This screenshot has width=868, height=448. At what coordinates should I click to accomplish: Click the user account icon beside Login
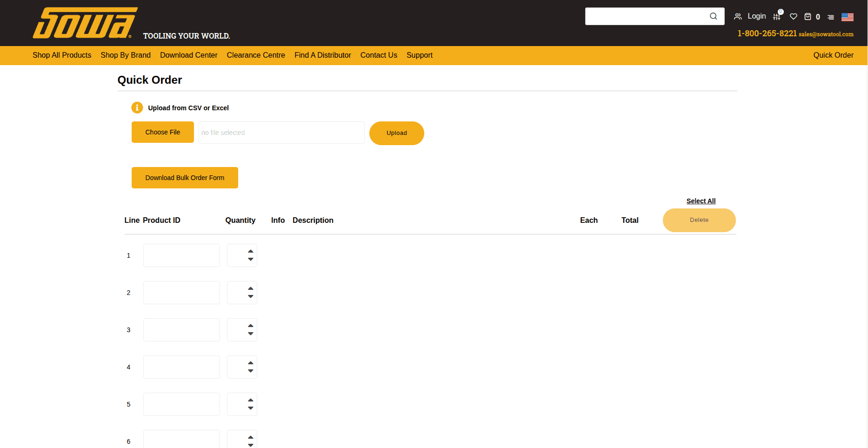(738, 16)
